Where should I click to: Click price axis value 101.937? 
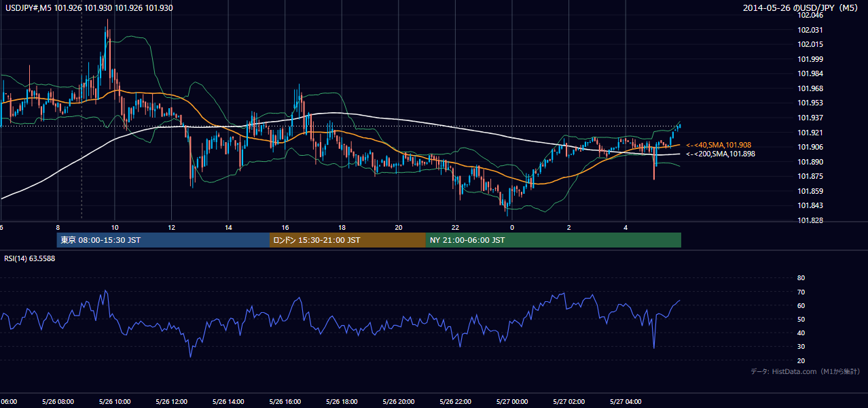(x=810, y=118)
